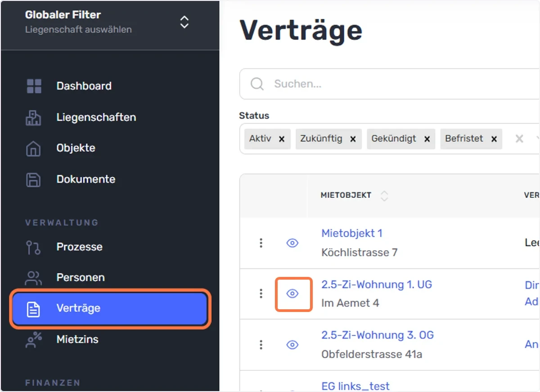540x392 pixels.
Task: Remove the Aktiv status chip
Action: 282,139
